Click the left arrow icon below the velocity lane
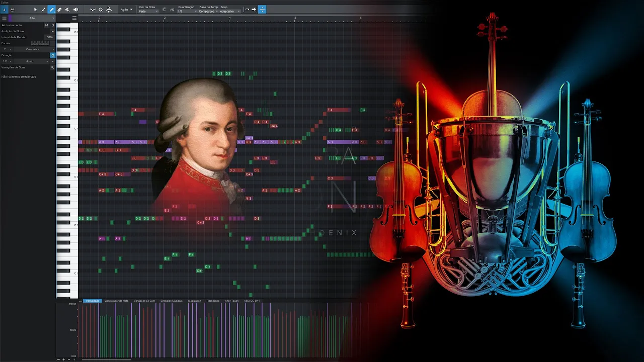 click(x=74, y=359)
